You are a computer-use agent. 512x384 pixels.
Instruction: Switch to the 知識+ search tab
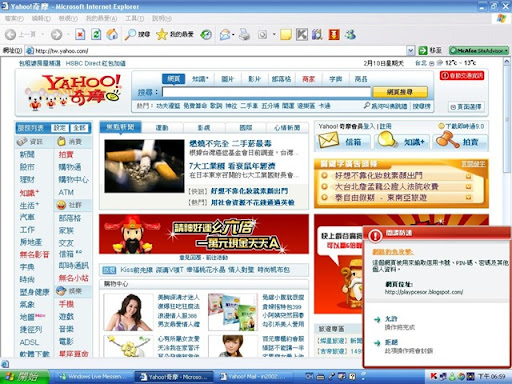pos(200,79)
